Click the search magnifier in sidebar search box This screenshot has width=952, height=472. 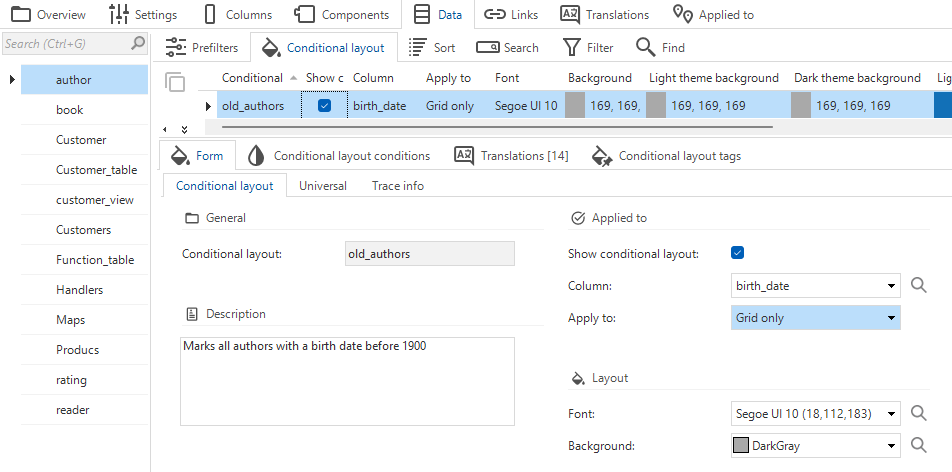pos(138,43)
